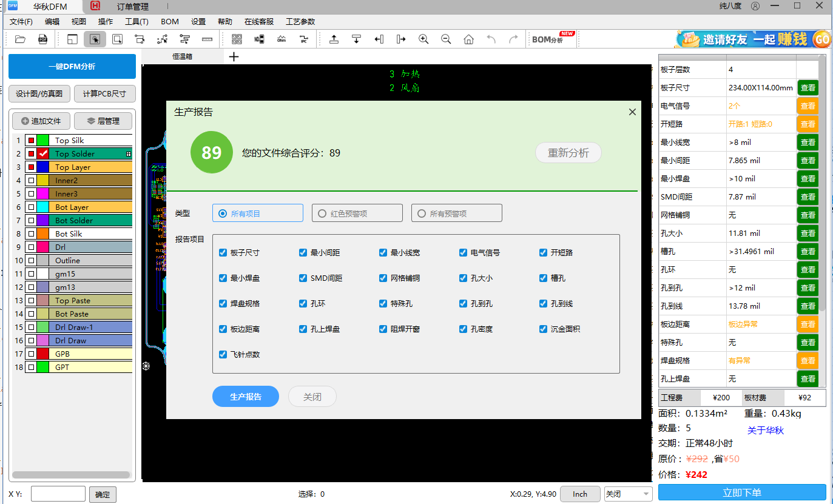Toggle the 电气信号 checkbox
This screenshot has height=504, width=833.
coord(463,252)
